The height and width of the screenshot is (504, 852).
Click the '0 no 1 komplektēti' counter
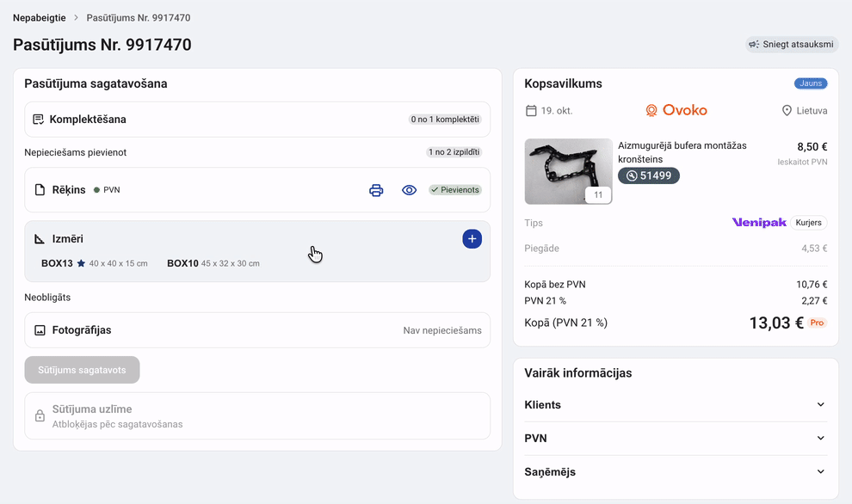pos(445,120)
